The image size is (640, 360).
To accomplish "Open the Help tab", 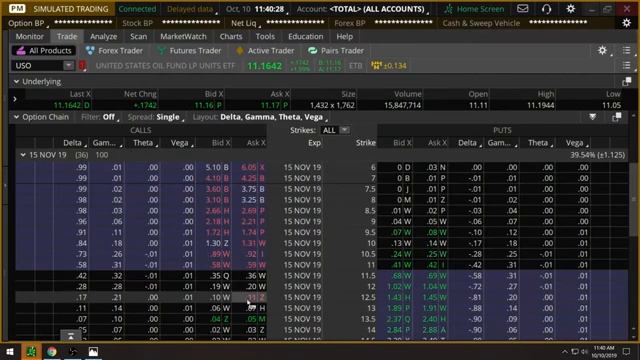I will click(344, 36).
